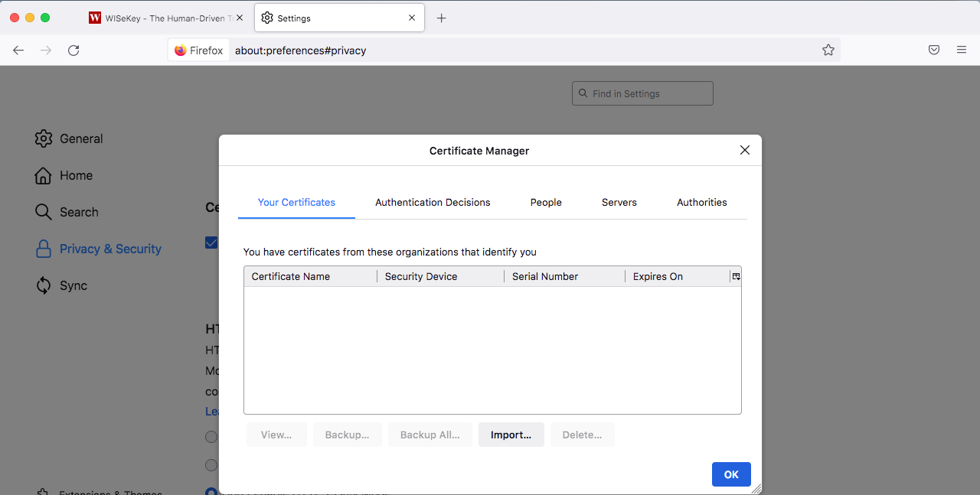The width and height of the screenshot is (980, 495).
Task: Open Home settings in sidebar
Action: (64, 175)
